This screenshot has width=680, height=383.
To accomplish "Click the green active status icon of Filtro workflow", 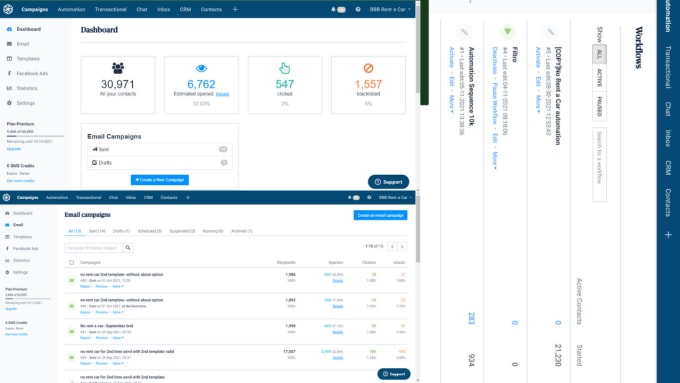I will (x=507, y=31).
